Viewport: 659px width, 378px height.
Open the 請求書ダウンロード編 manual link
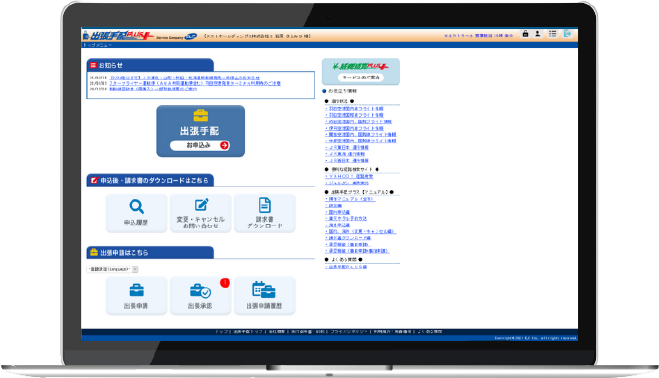click(x=348, y=238)
